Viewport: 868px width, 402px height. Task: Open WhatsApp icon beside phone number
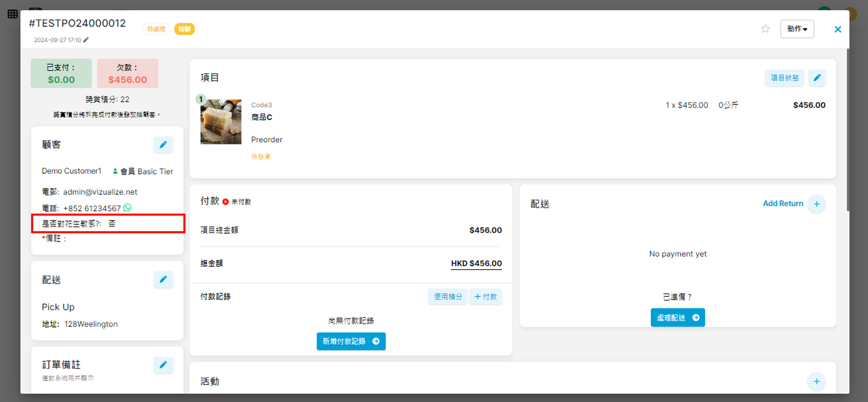tap(127, 208)
